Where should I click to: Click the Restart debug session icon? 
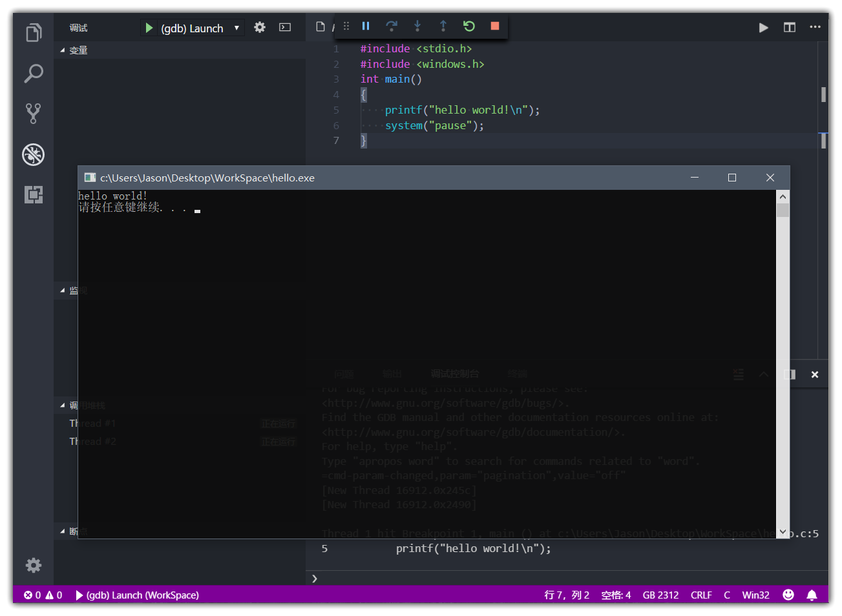point(468,26)
